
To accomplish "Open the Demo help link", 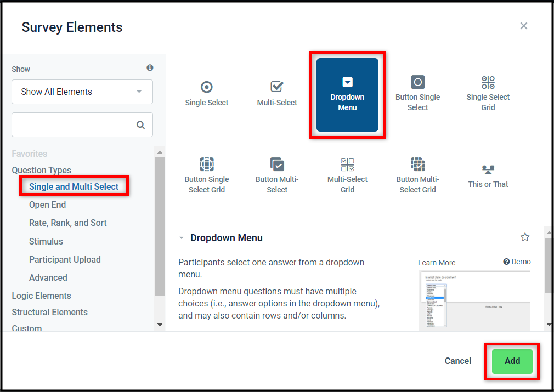I will click(x=517, y=262).
